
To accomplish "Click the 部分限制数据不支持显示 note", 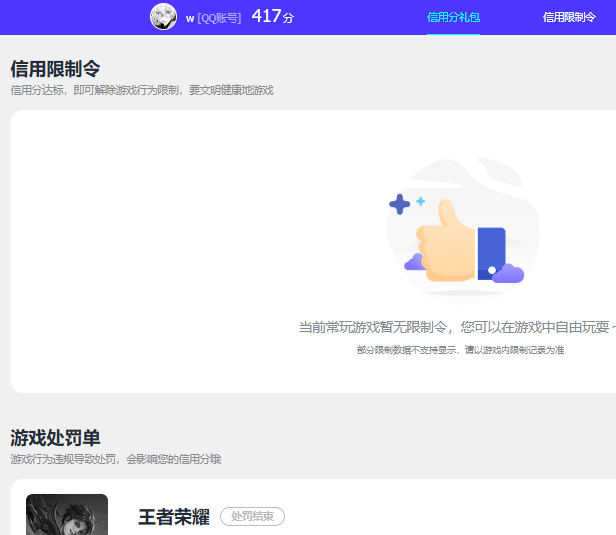I will 460,350.
